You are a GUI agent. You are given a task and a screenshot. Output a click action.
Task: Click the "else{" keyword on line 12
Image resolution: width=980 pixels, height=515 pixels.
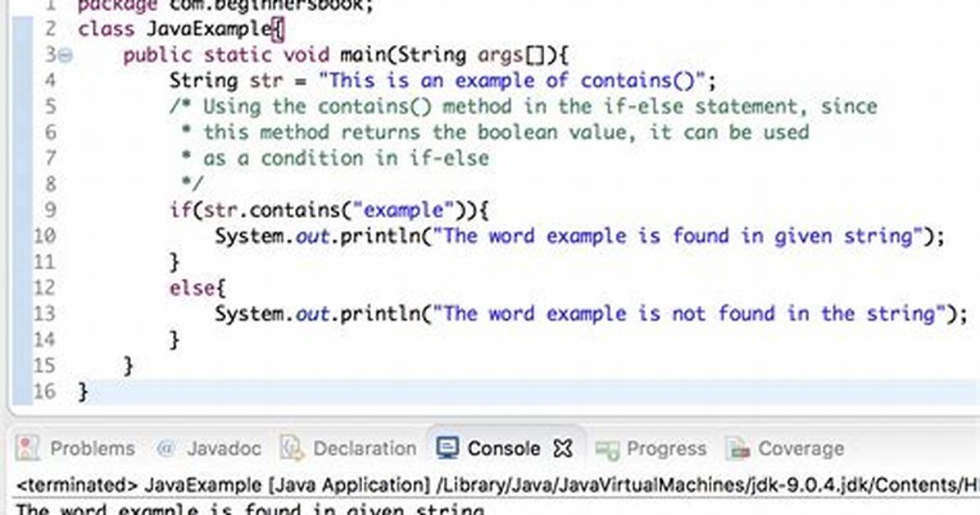[x=197, y=288]
